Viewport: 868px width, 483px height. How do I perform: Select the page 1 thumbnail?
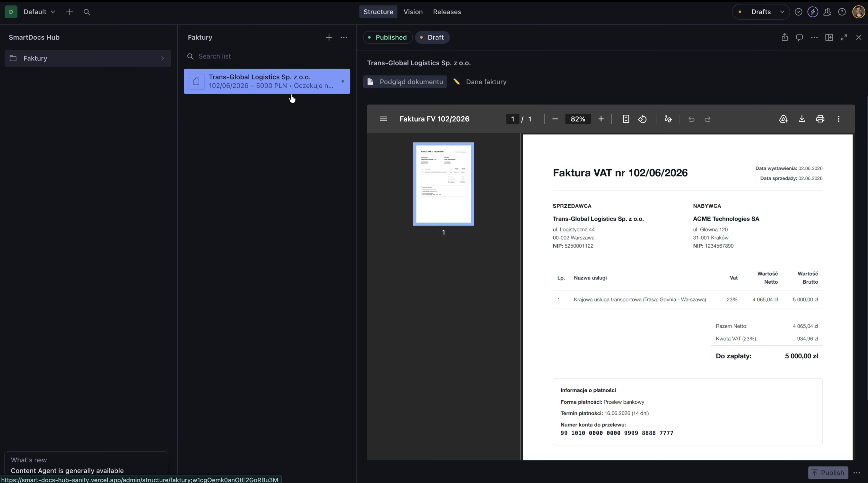444,184
